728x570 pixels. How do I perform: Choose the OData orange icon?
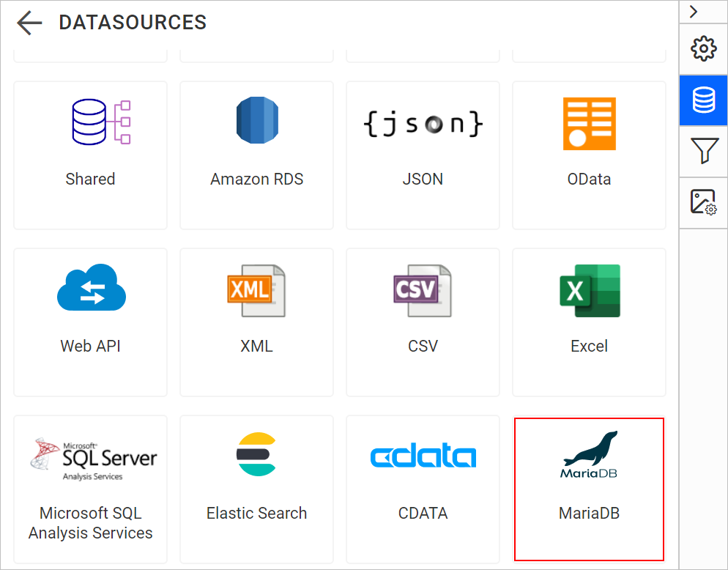(x=590, y=124)
